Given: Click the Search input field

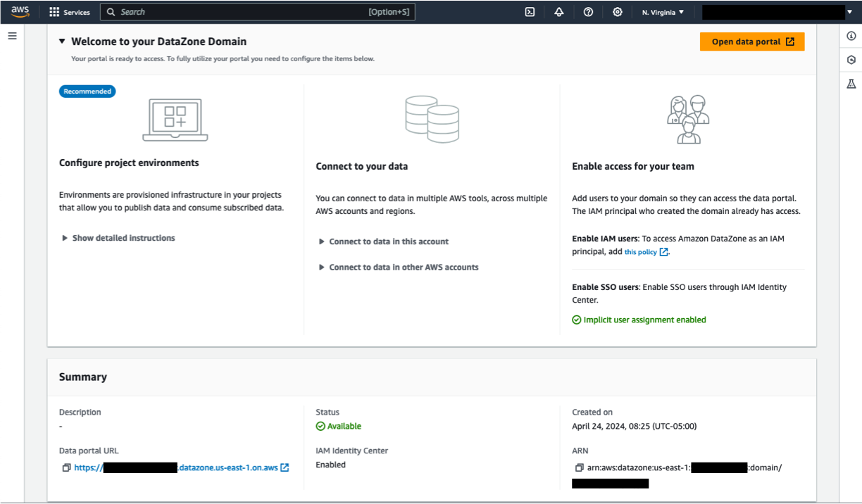Looking at the screenshot, I should [258, 12].
